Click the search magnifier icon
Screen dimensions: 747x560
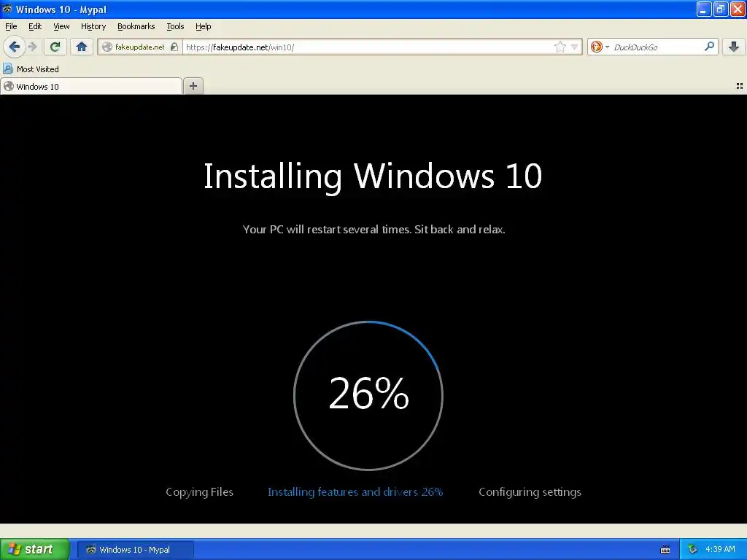point(709,47)
